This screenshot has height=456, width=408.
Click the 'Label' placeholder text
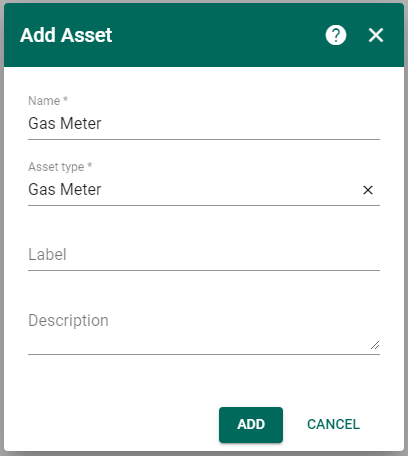pyautogui.click(x=47, y=255)
